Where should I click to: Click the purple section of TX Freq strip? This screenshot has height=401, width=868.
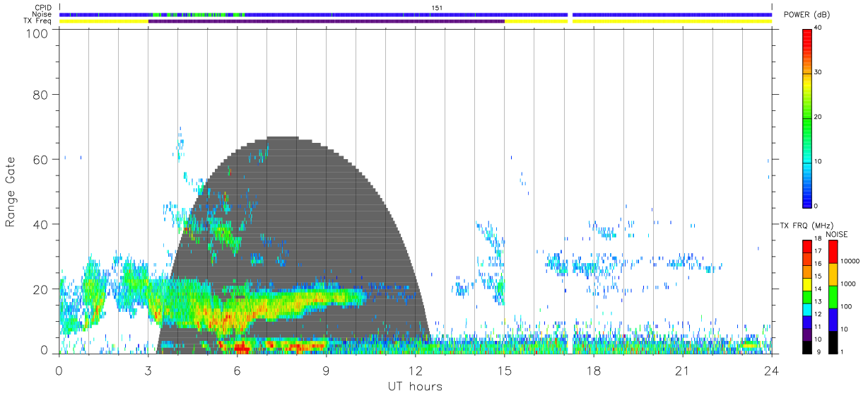pyautogui.click(x=327, y=21)
